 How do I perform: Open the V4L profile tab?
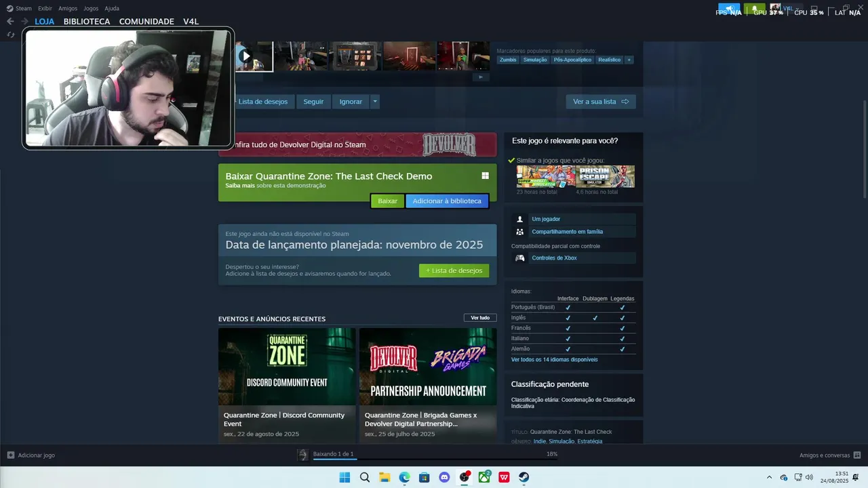pyautogui.click(x=191, y=22)
